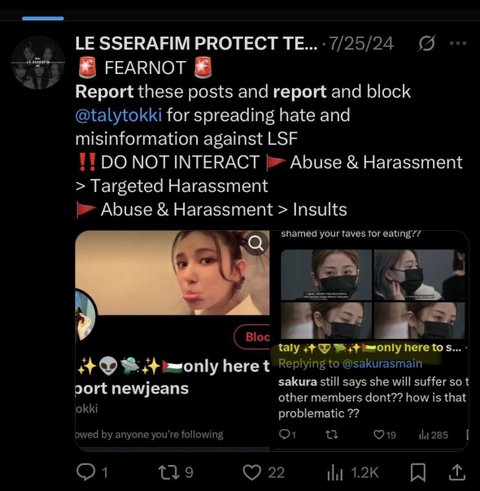This screenshot has width=480, height=491.
Task: Click the @sakurasmain reply mention
Action: [382, 363]
